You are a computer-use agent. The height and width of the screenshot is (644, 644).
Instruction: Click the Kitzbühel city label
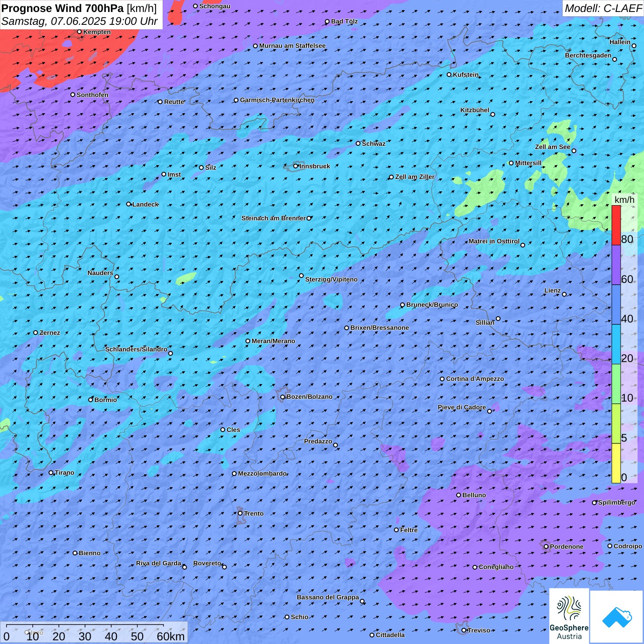[475, 110]
